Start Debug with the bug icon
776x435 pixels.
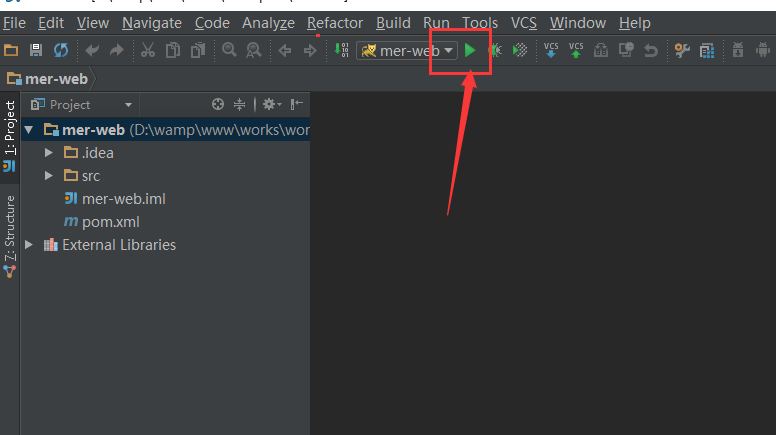495,50
